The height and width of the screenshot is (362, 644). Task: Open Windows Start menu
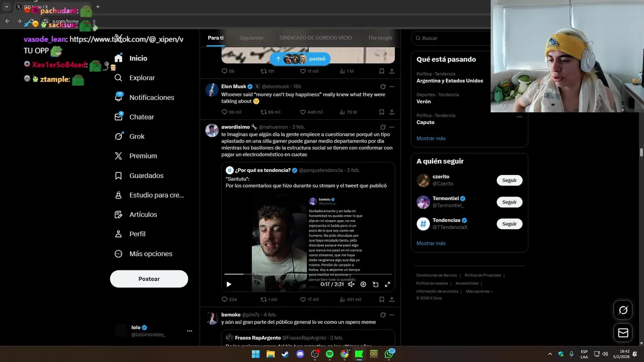pyautogui.click(x=256, y=354)
